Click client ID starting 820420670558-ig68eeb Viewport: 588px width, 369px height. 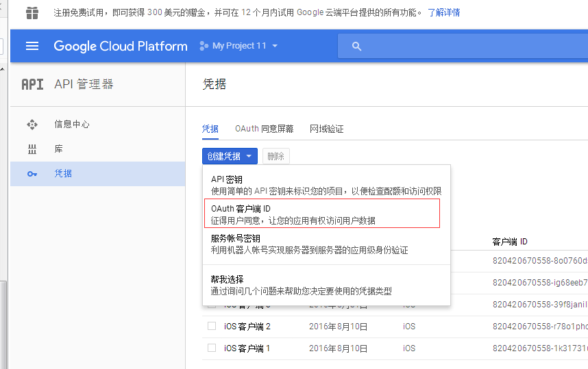coord(540,282)
